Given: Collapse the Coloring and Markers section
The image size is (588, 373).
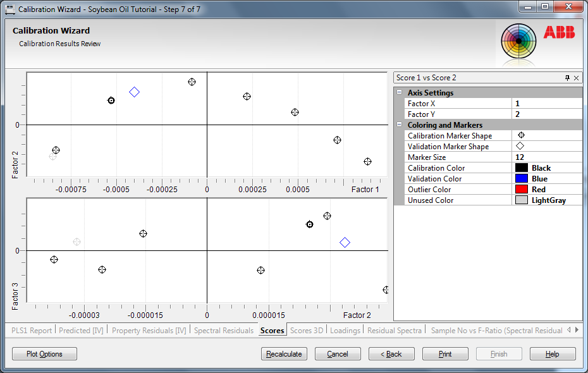Looking at the screenshot, I should tap(399, 125).
